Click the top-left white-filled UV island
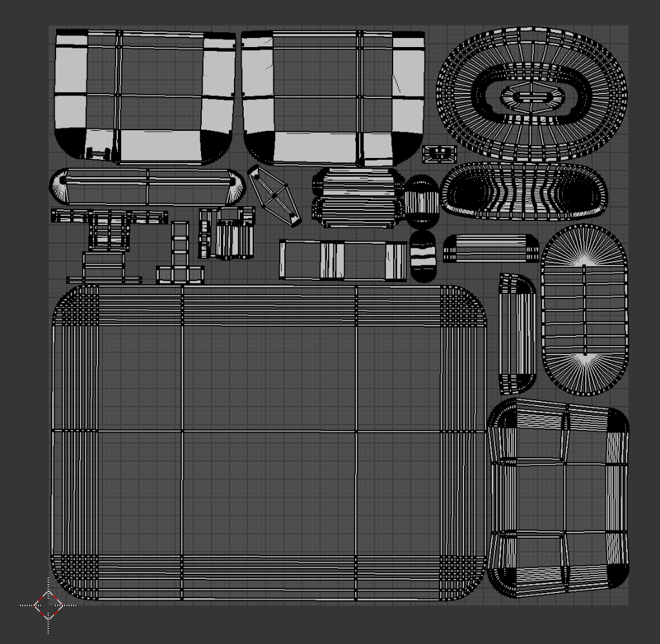 [144, 95]
